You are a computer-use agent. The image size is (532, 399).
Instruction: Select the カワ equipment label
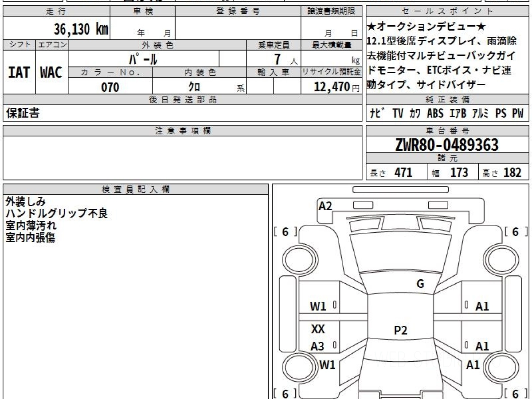pyautogui.click(x=415, y=113)
